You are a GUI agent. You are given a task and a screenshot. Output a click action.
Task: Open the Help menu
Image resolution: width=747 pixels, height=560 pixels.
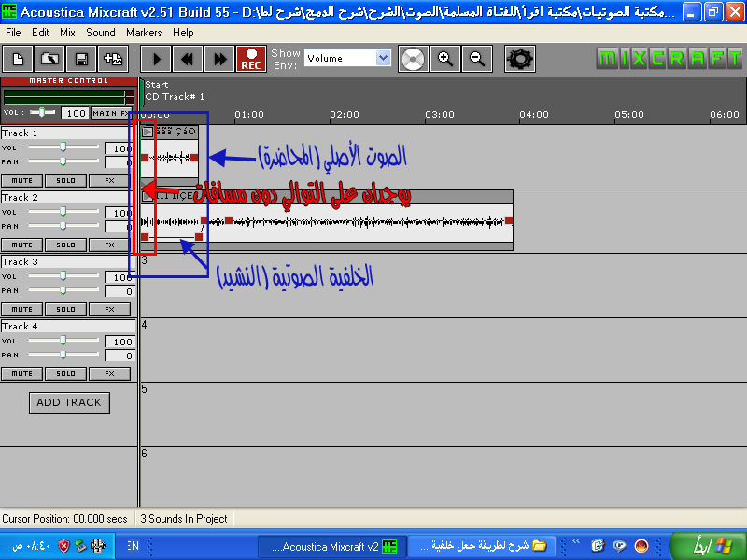[x=183, y=33]
